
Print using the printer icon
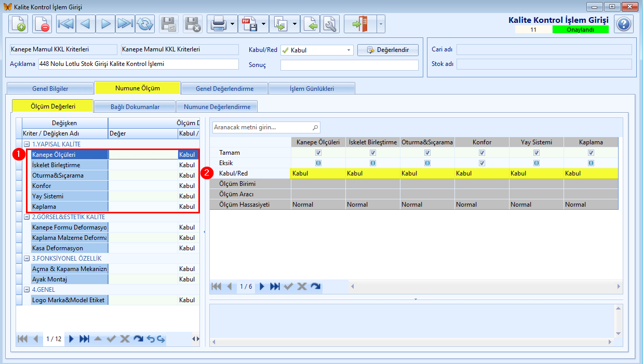coord(218,24)
